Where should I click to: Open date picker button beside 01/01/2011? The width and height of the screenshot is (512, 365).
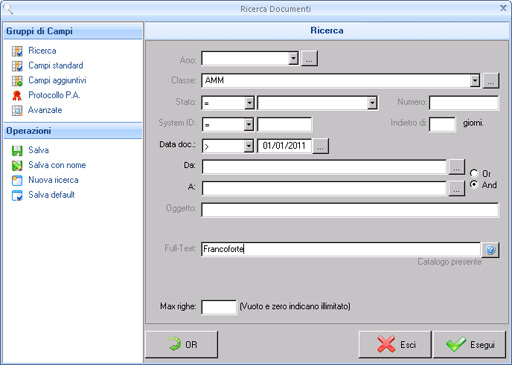pyautogui.click(x=320, y=146)
